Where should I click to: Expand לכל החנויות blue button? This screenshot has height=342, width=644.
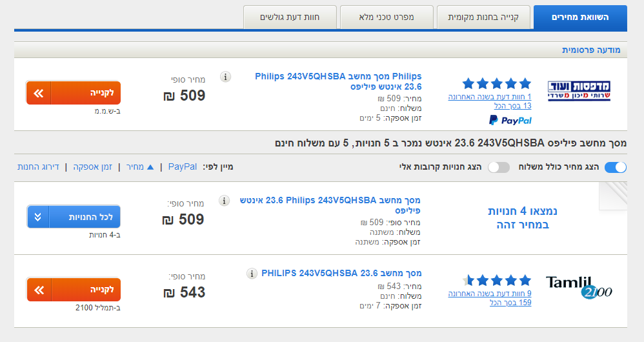(74, 217)
